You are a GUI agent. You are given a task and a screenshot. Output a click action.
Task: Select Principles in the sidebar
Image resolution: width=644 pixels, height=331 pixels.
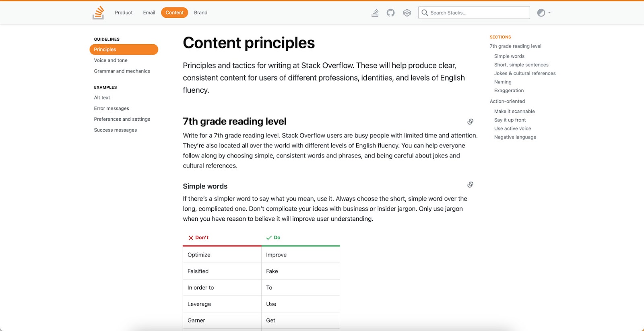[x=124, y=50]
